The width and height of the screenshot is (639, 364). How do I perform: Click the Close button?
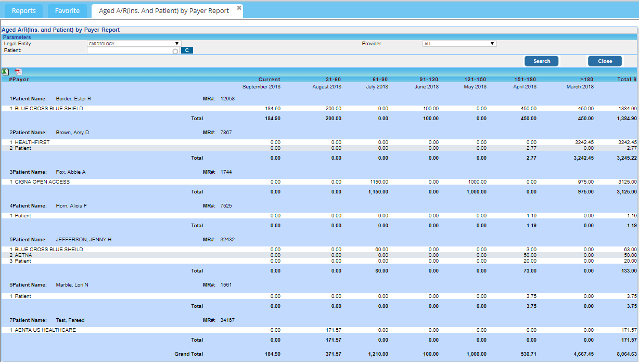[x=605, y=61]
